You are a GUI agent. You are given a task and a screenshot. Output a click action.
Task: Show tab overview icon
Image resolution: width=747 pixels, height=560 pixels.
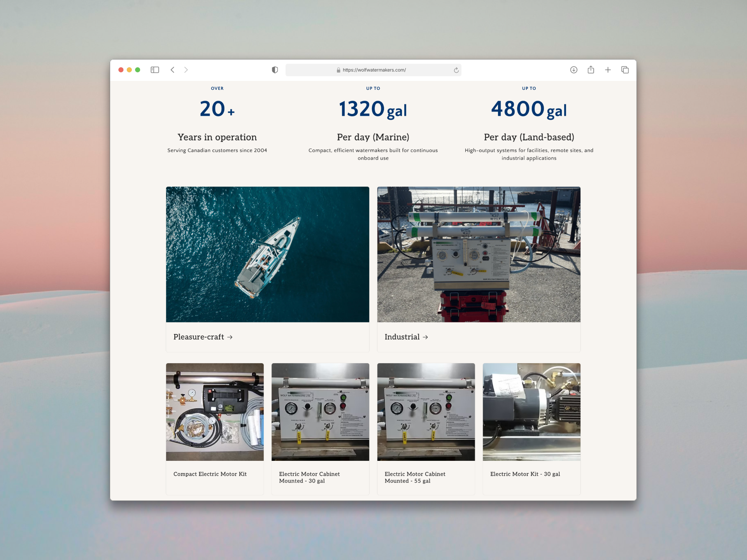coord(625,70)
